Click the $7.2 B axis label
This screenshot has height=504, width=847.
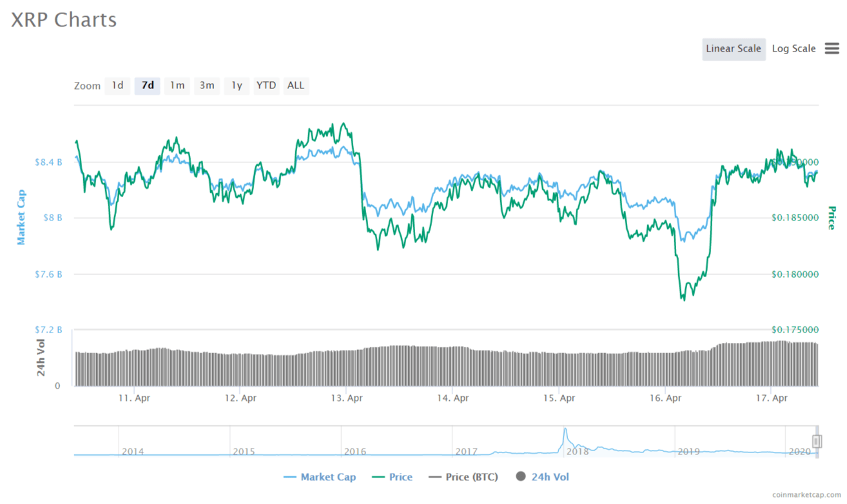pos(48,329)
